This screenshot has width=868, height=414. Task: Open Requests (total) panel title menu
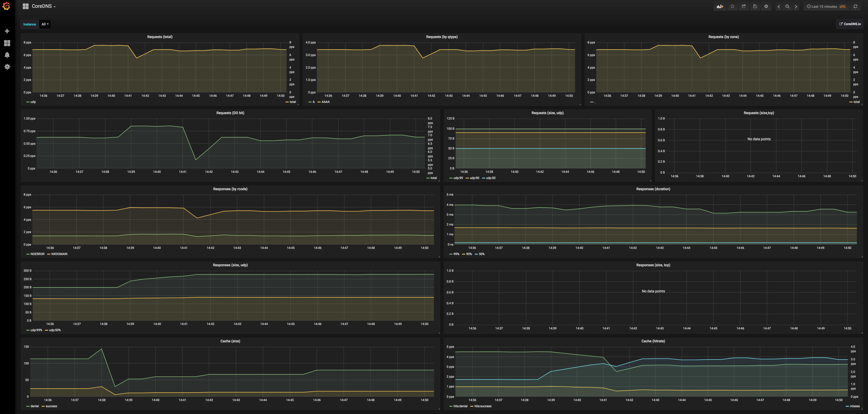(x=160, y=37)
